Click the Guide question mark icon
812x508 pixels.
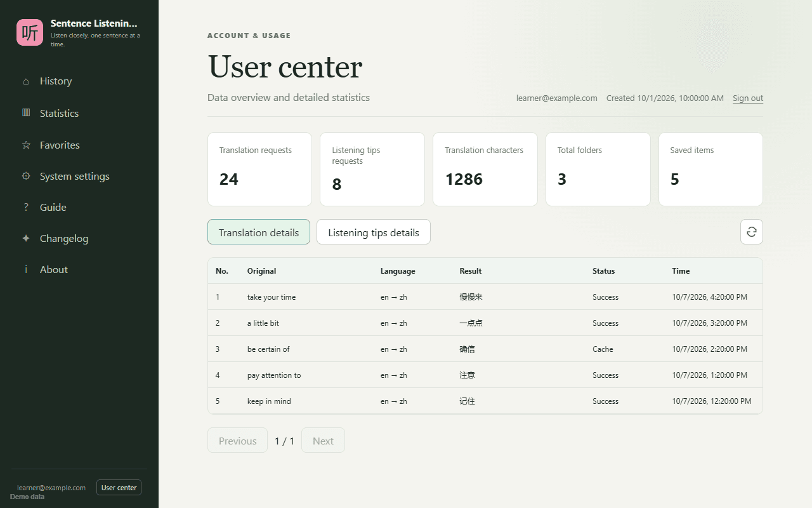(x=26, y=207)
